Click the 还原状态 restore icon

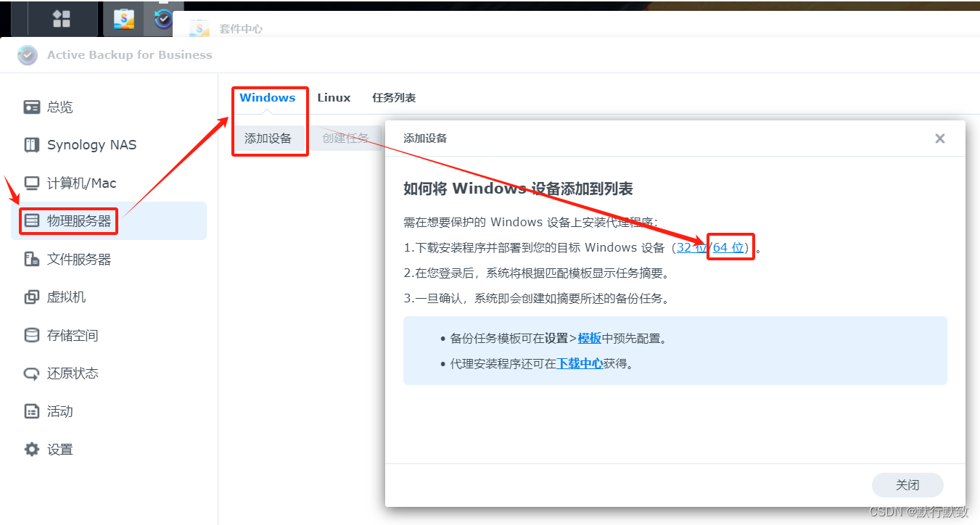[x=32, y=373]
